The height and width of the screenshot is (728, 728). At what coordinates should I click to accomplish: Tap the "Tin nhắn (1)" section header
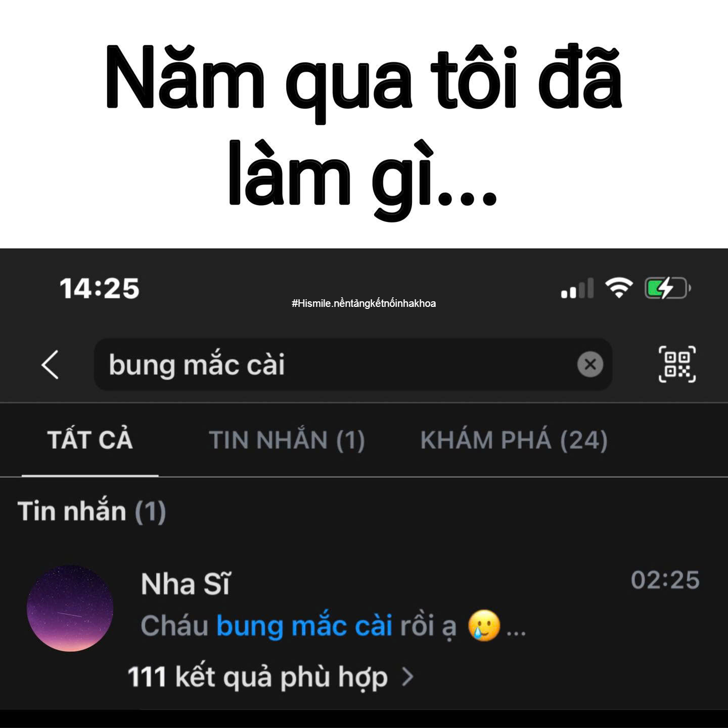[92, 511]
